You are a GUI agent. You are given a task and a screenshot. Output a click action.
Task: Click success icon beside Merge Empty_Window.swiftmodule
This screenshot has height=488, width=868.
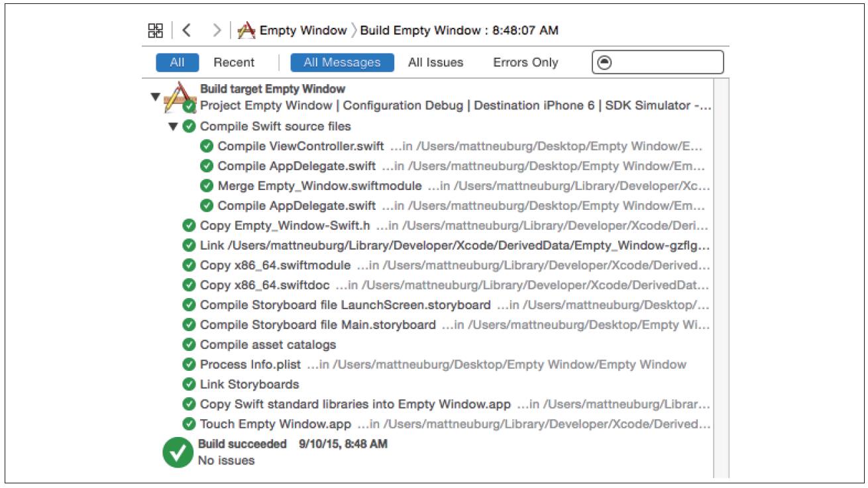point(207,186)
